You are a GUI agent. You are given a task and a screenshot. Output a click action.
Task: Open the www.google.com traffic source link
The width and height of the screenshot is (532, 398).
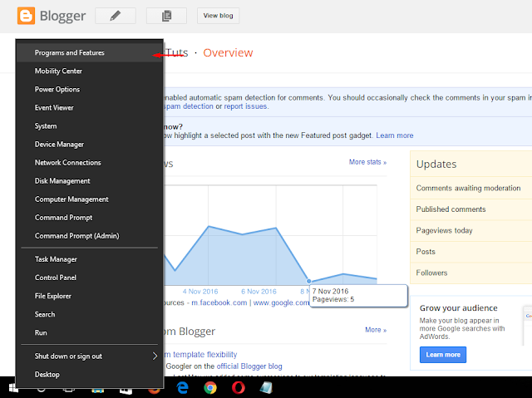coord(281,302)
